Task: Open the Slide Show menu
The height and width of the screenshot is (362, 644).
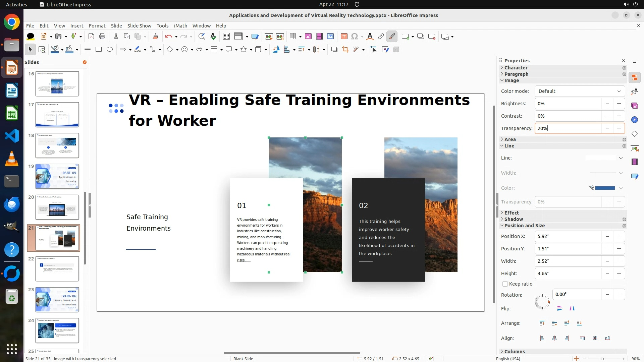Action: [x=139, y=26]
